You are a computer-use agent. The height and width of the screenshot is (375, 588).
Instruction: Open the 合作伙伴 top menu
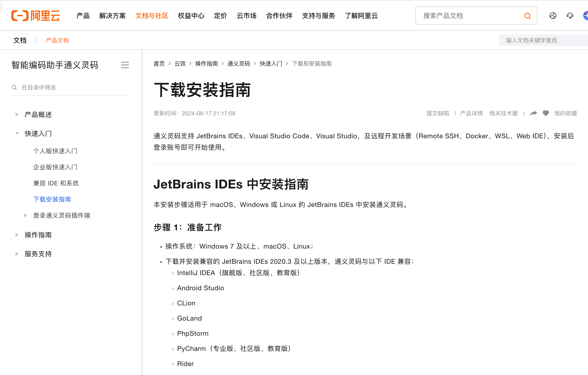click(279, 16)
